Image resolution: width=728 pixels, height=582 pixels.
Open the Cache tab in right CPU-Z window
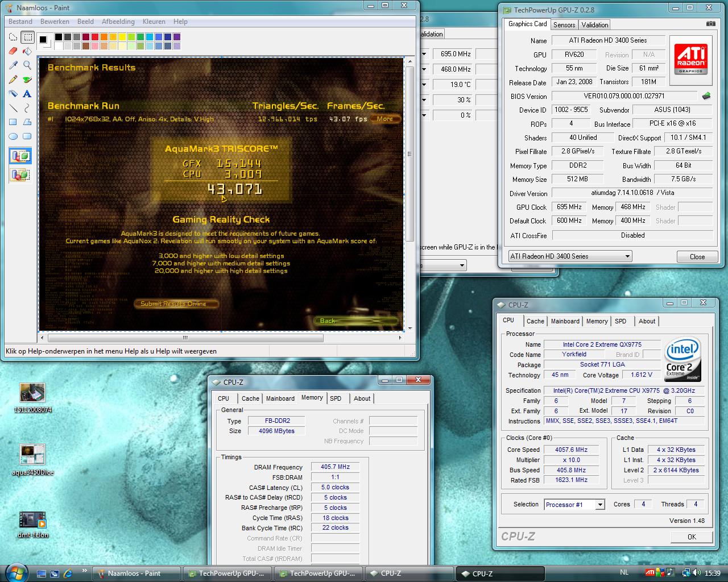[535, 321]
